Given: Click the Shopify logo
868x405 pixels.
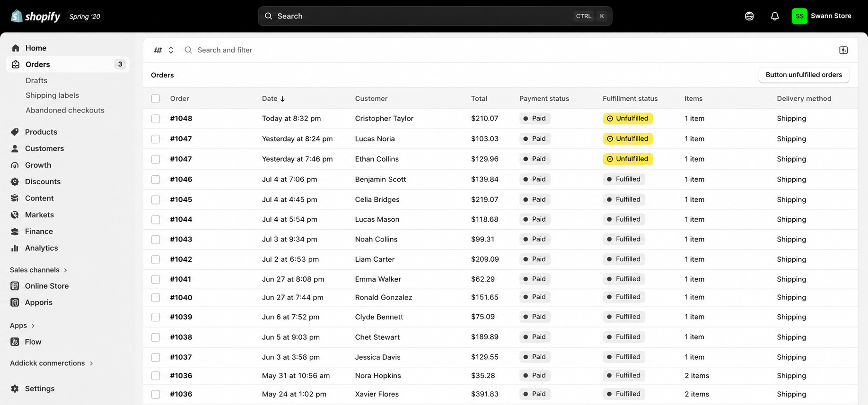Looking at the screenshot, I should tap(35, 17).
